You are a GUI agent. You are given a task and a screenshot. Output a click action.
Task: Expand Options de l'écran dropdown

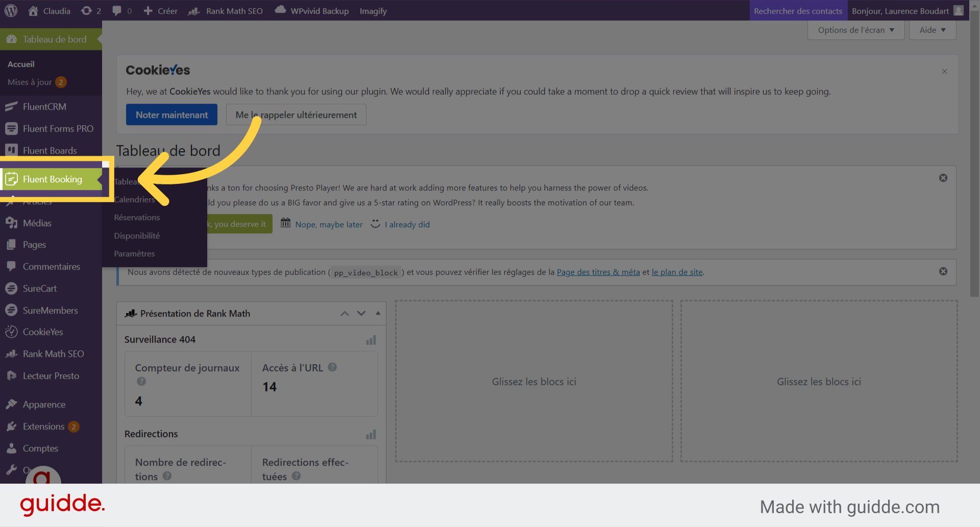coord(856,30)
